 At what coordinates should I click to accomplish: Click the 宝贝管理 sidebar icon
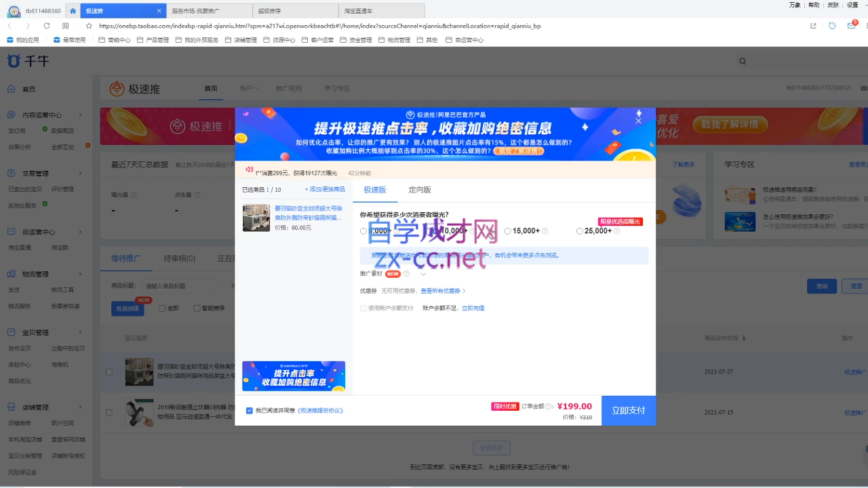point(12,332)
